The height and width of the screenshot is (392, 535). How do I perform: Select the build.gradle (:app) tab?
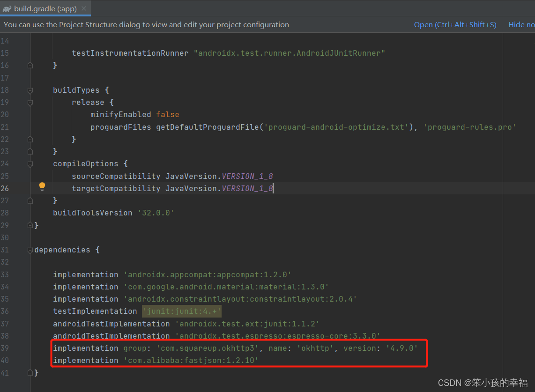(x=45, y=8)
